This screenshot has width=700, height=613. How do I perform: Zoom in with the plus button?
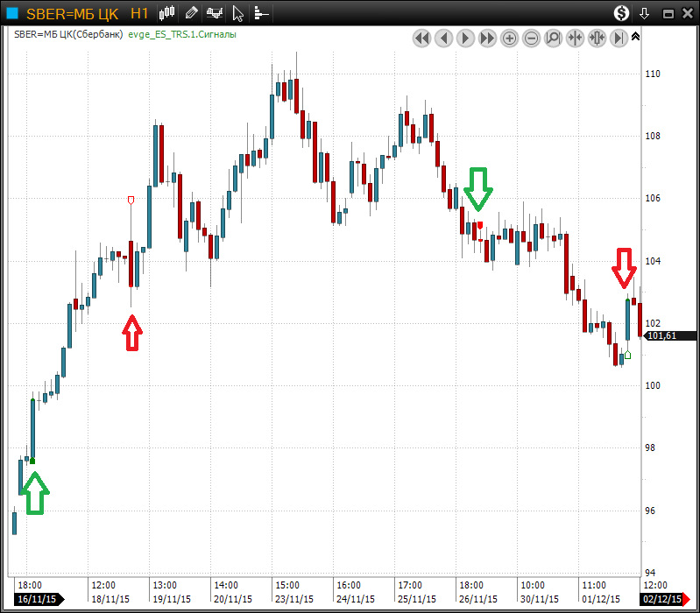[510, 38]
